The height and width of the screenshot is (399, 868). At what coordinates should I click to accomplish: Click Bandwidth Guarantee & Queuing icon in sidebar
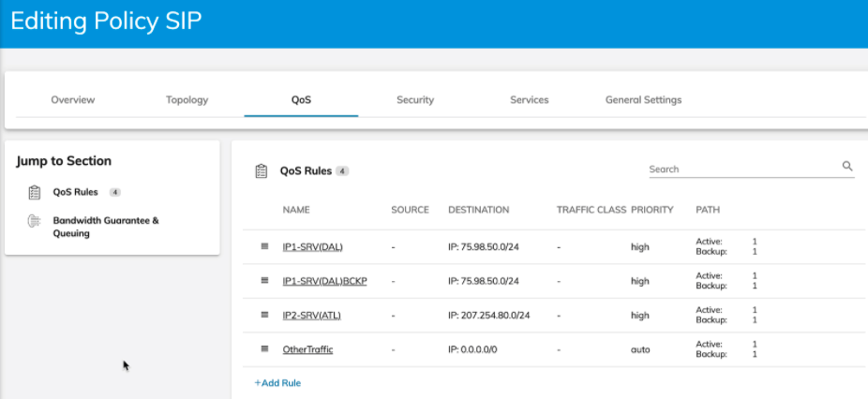pyautogui.click(x=35, y=221)
